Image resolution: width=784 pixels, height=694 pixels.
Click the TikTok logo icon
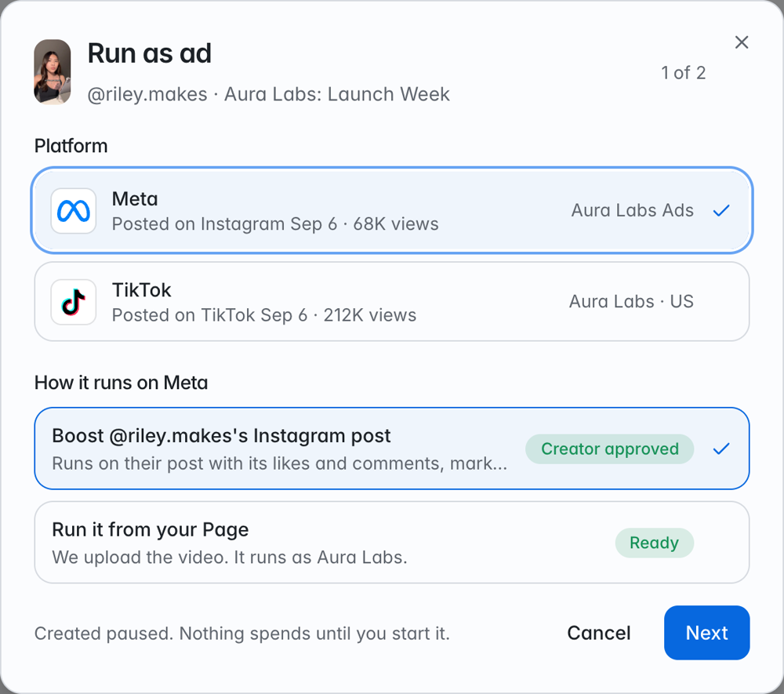74,302
